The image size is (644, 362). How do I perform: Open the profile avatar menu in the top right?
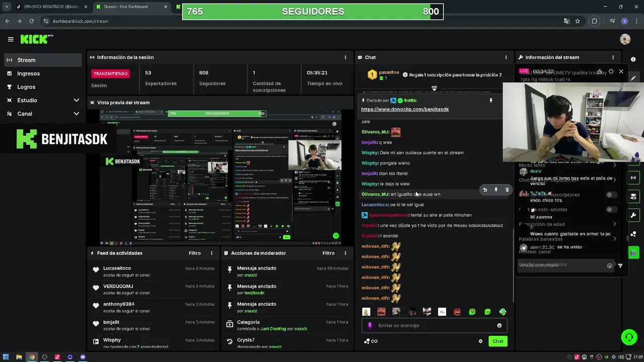coord(625,39)
